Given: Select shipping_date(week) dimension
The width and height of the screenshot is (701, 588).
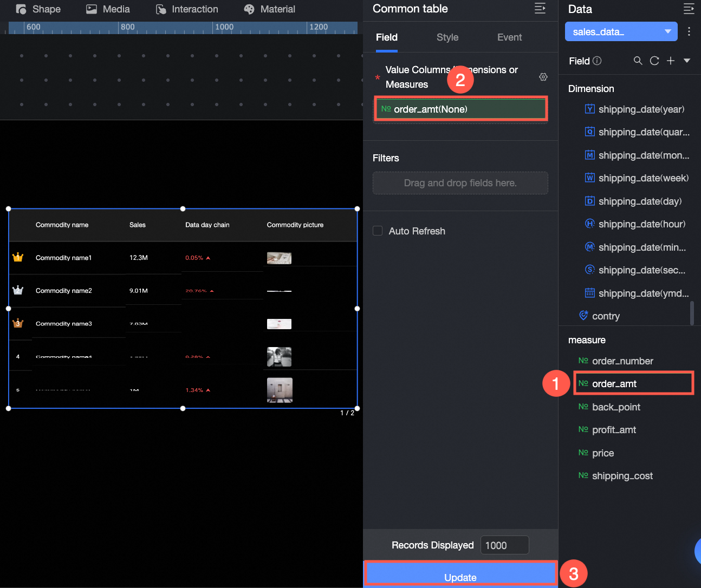Looking at the screenshot, I should click(x=637, y=178).
